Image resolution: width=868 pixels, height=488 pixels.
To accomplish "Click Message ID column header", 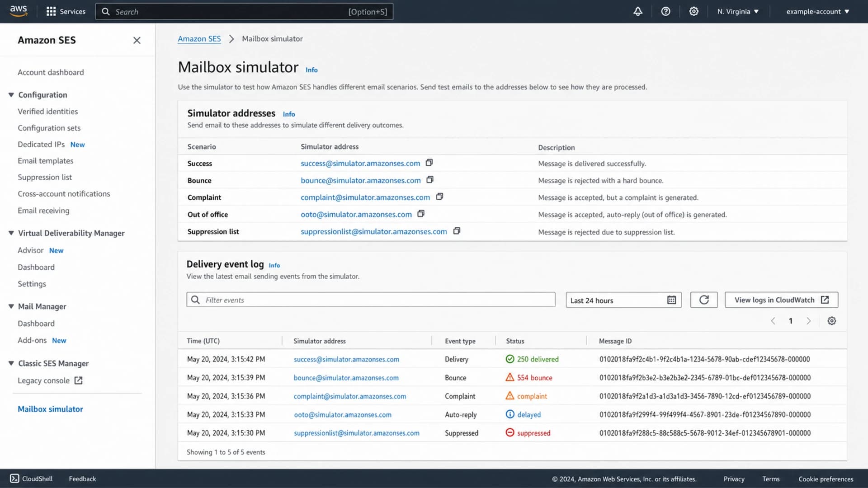I will click(615, 341).
